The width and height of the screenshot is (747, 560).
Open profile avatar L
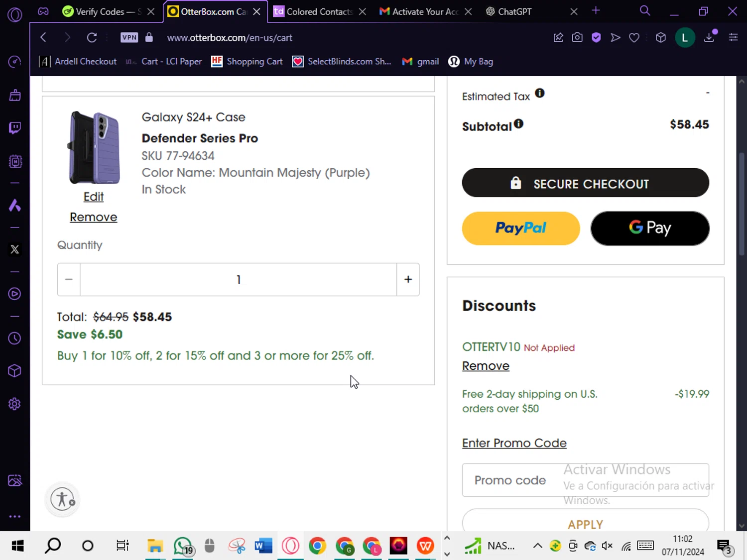pos(685,37)
